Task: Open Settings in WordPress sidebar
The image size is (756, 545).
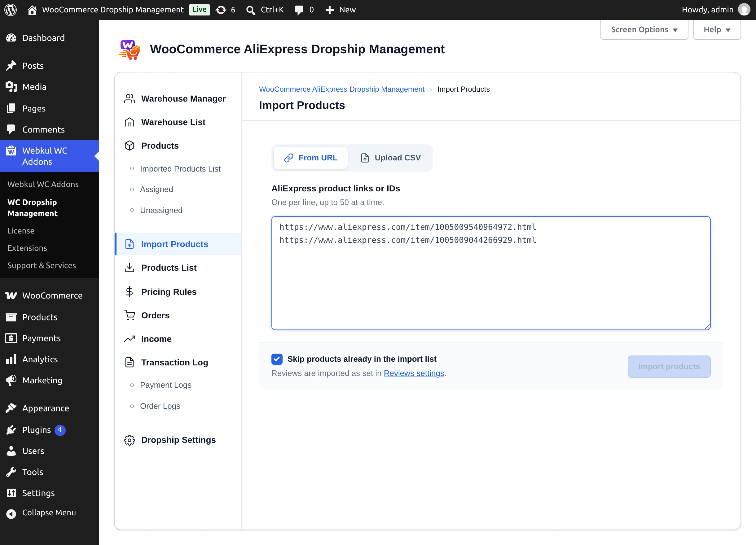Action: point(38,493)
